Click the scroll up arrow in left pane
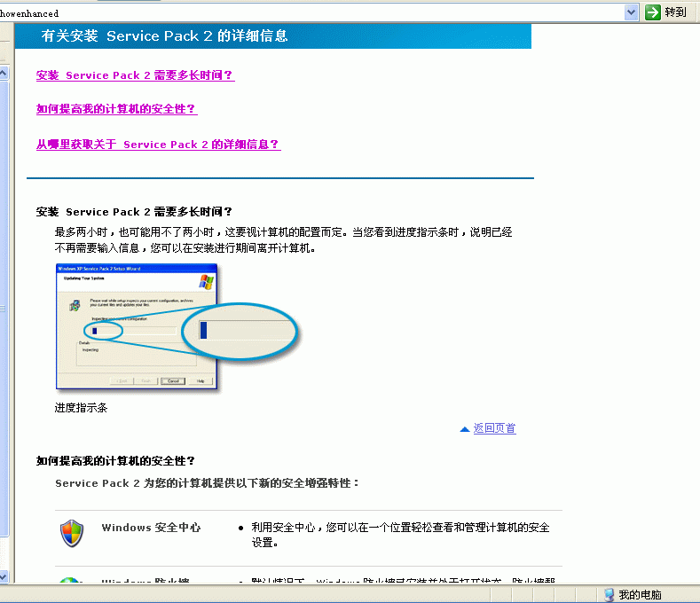This screenshot has width=700, height=603. (x=4, y=73)
